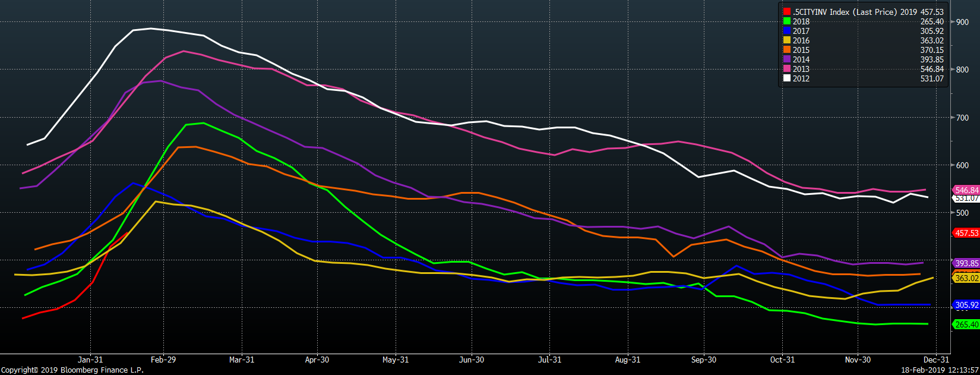Image resolution: width=980 pixels, height=375 pixels.
Task: Click the Dec-31 date axis label
Action: (x=936, y=360)
